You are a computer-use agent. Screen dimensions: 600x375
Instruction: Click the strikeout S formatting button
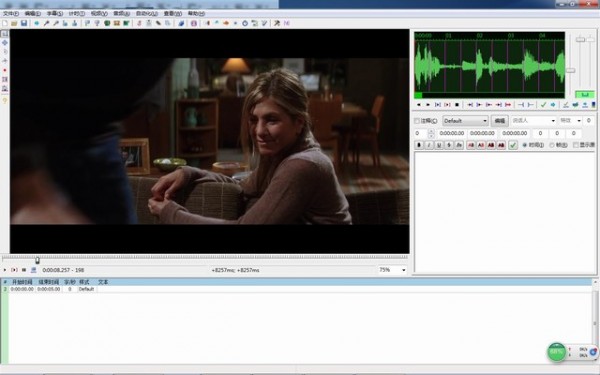coord(449,145)
